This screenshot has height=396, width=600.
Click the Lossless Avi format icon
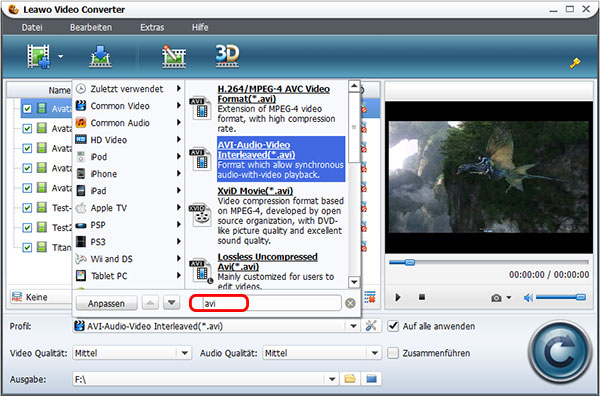(x=201, y=271)
